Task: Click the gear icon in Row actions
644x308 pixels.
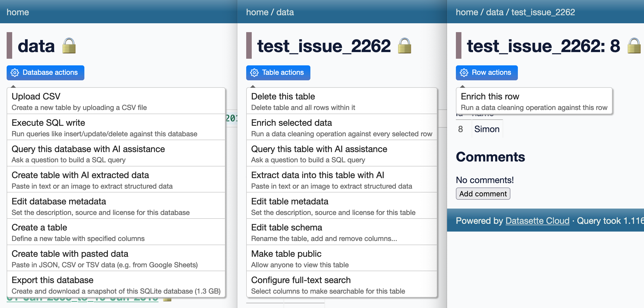Action: (464, 73)
